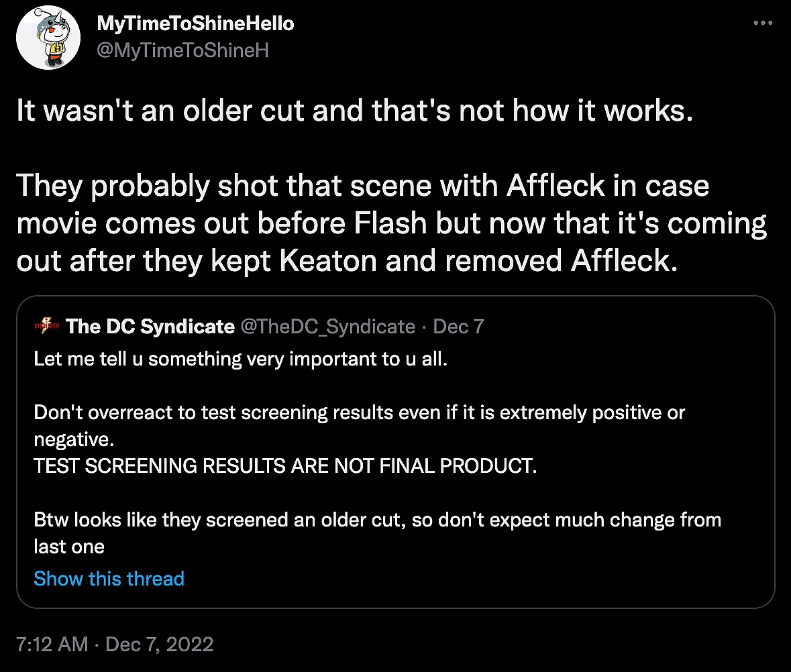Click the "Don't overreact to test screening" text
Viewport: 791px width, 672px height.
pyautogui.click(x=359, y=412)
